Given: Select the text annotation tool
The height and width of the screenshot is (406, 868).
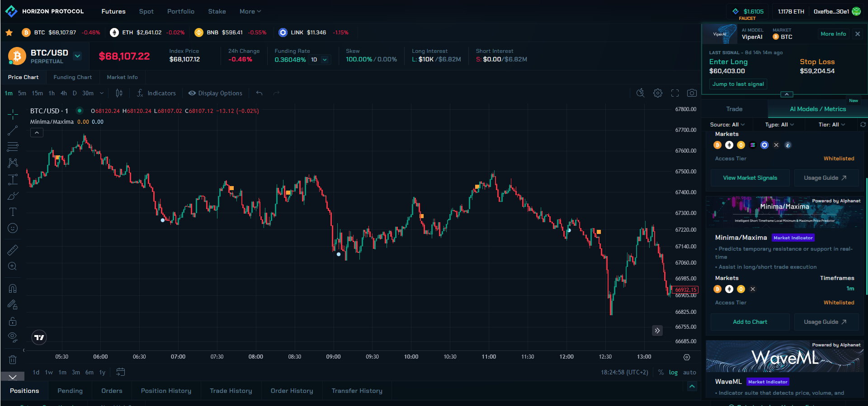Looking at the screenshot, I should [x=13, y=212].
